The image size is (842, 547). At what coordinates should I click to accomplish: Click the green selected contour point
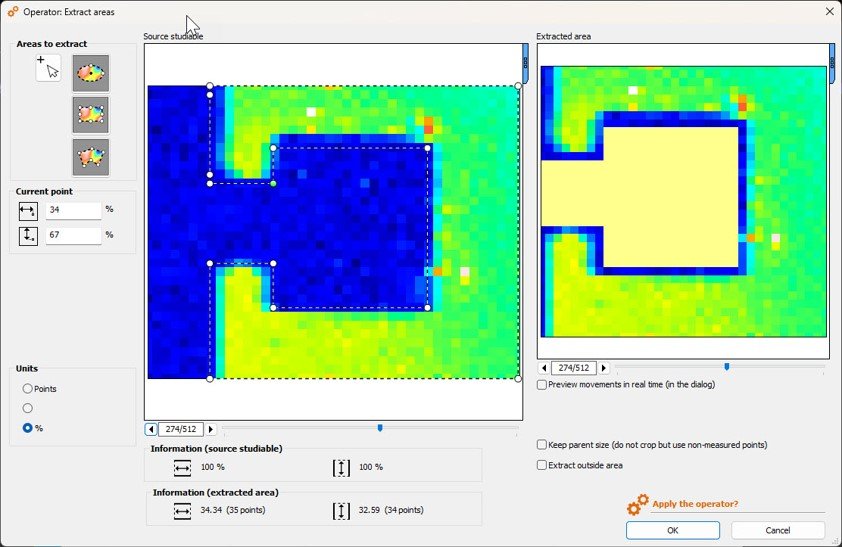click(x=273, y=184)
